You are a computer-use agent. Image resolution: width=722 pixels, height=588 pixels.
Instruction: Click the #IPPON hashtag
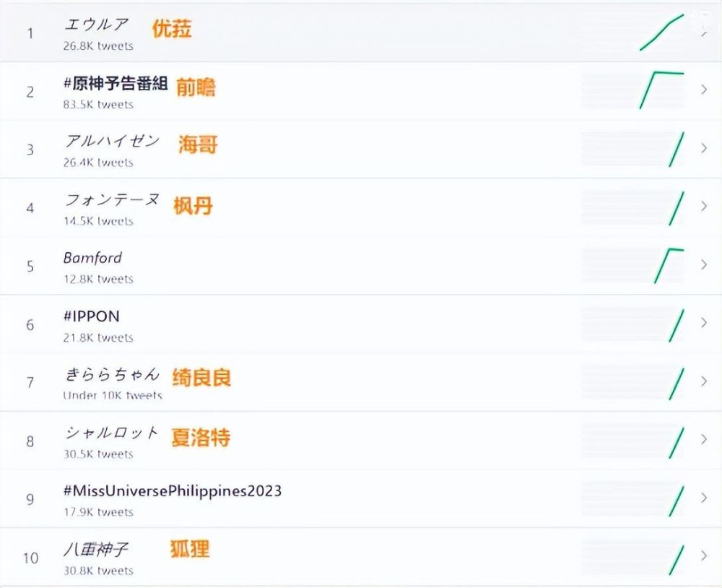point(91,316)
